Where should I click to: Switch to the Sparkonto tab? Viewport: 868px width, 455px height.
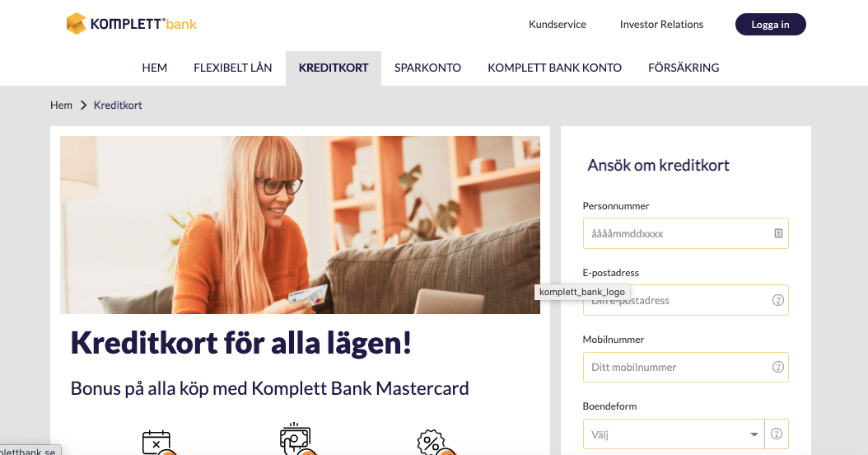(x=427, y=68)
